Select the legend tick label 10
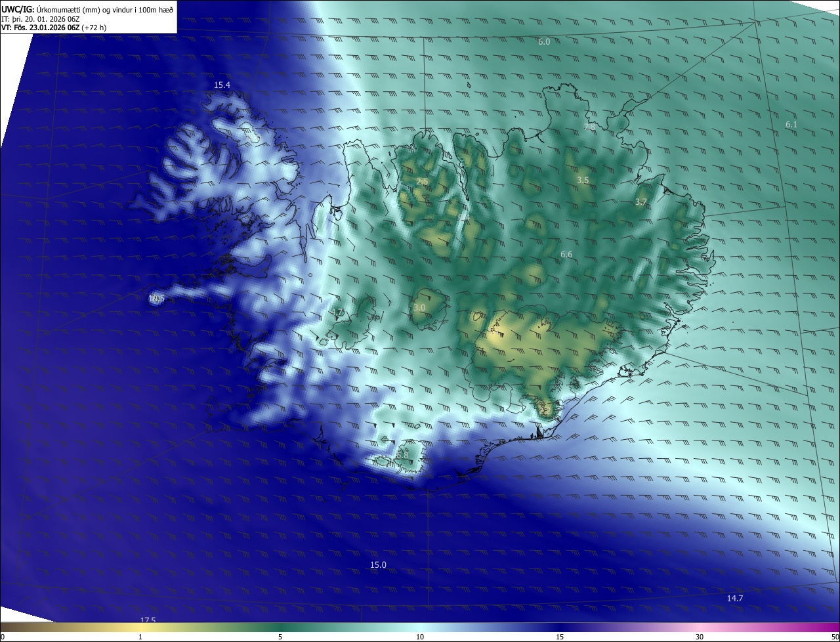840x642 pixels. (420, 637)
